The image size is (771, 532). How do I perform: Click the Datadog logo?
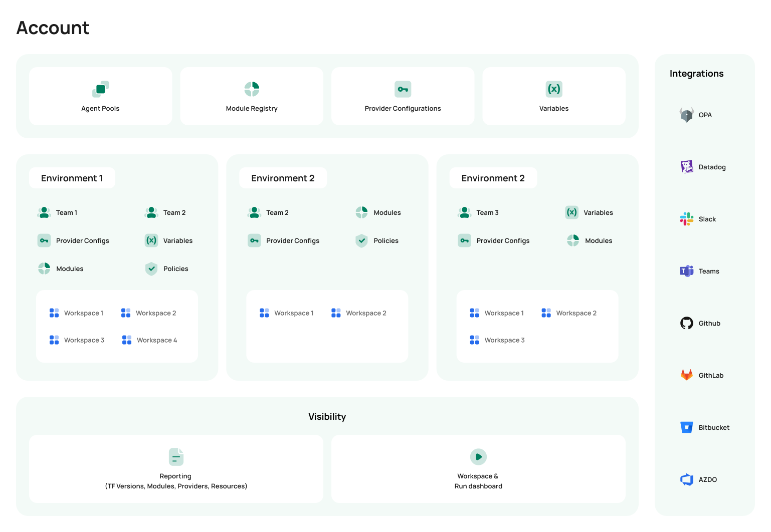pyautogui.click(x=686, y=167)
